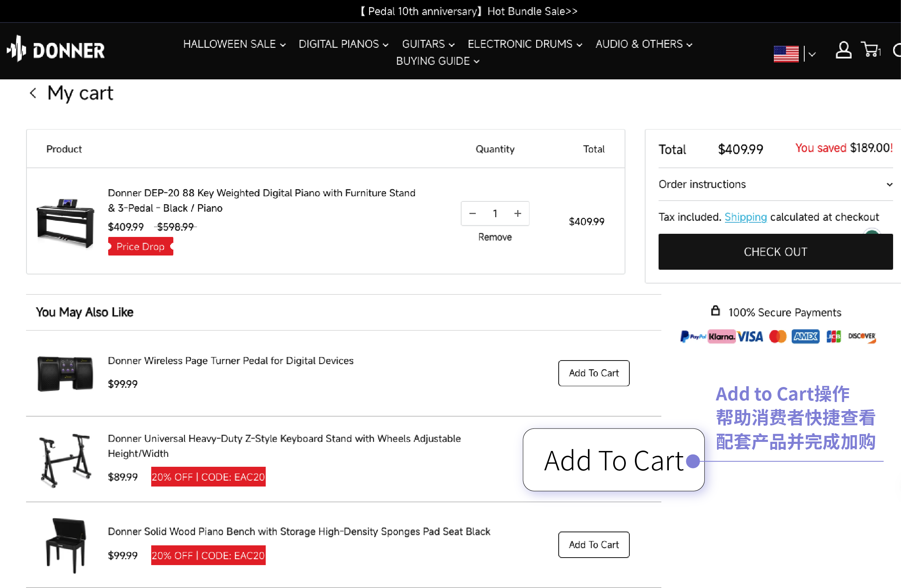Screen dimensions: 901x588
Task: Click the struck-through $598.99 price
Action: 175,227
